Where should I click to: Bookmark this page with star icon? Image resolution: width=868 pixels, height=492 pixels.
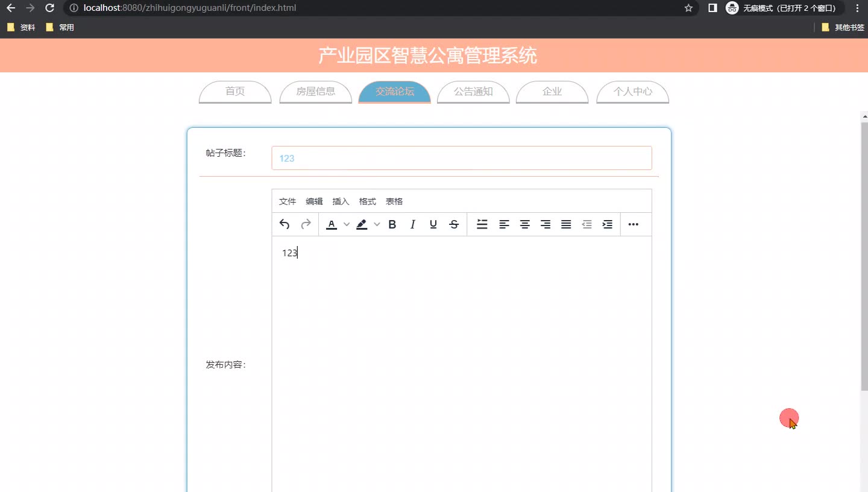coord(688,8)
